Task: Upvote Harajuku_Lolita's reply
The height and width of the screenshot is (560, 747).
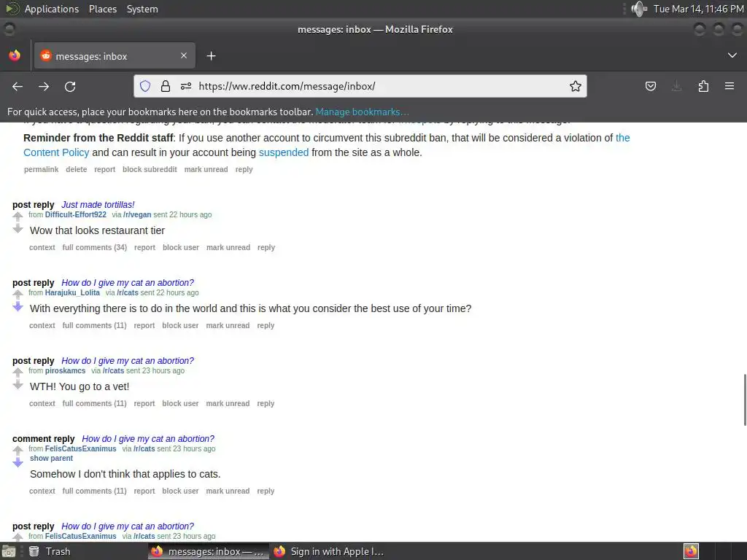Action: point(18,295)
